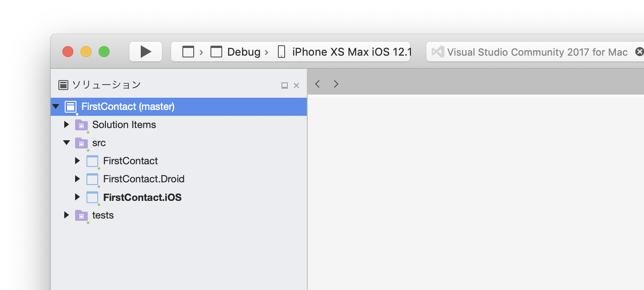Close the solution pad panel
644x290 pixels.
tap(296, 85)
